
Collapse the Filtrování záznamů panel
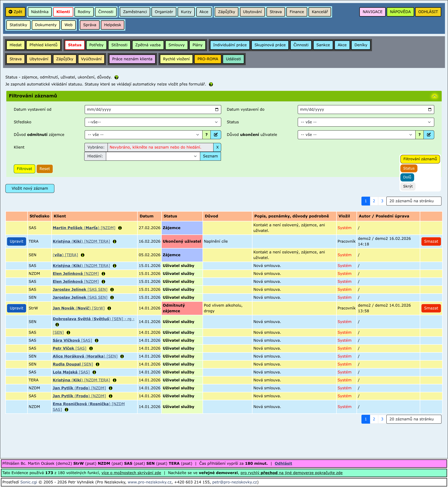coord(434,96)
